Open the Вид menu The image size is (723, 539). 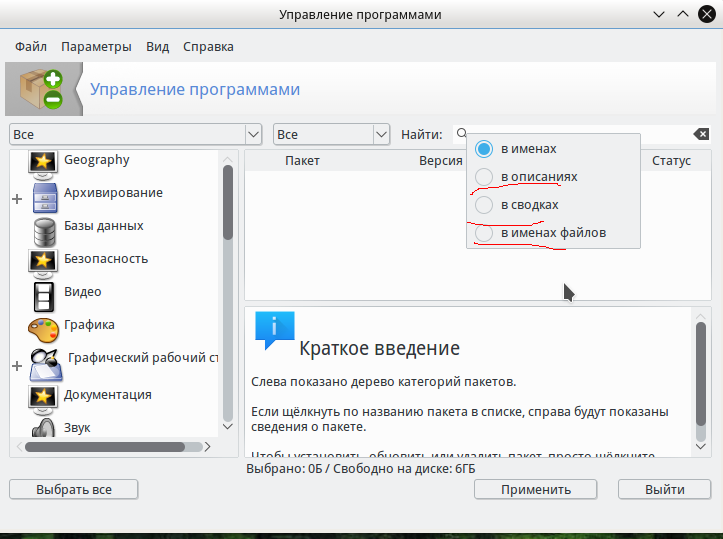[x=158, y=47]
